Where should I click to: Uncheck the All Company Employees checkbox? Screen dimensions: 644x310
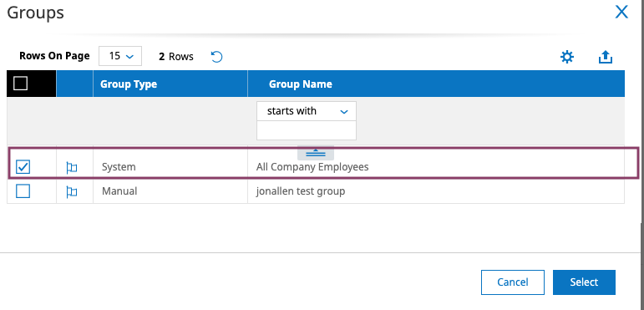click(23, 167)
